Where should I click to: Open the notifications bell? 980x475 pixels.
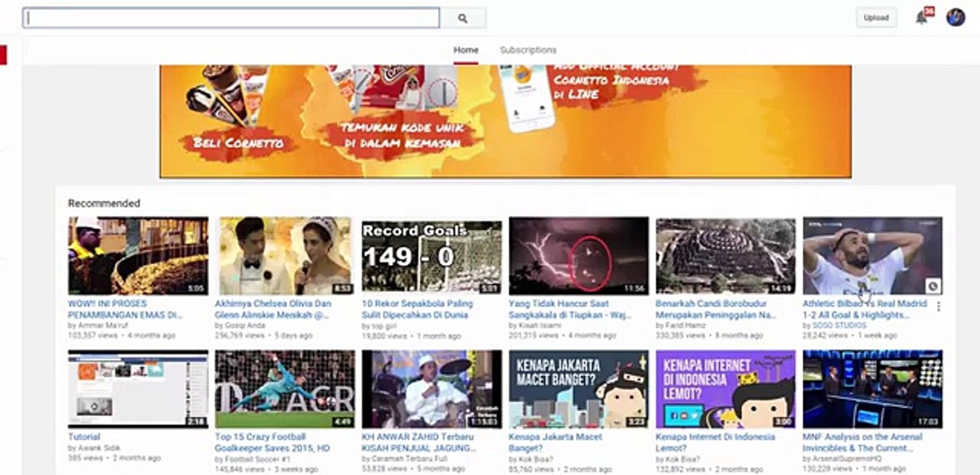click(921, 18)
